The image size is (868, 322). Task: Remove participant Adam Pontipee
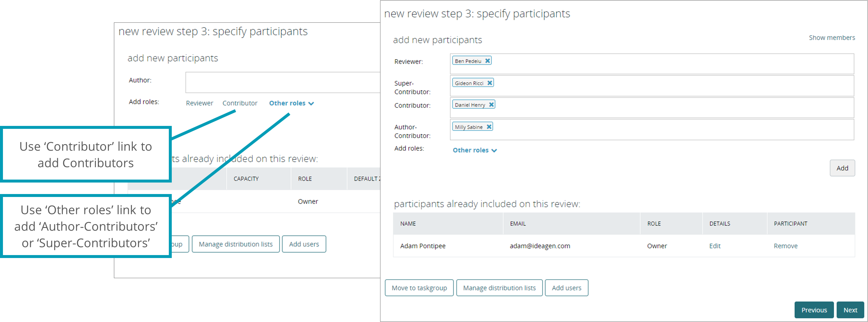785,246
